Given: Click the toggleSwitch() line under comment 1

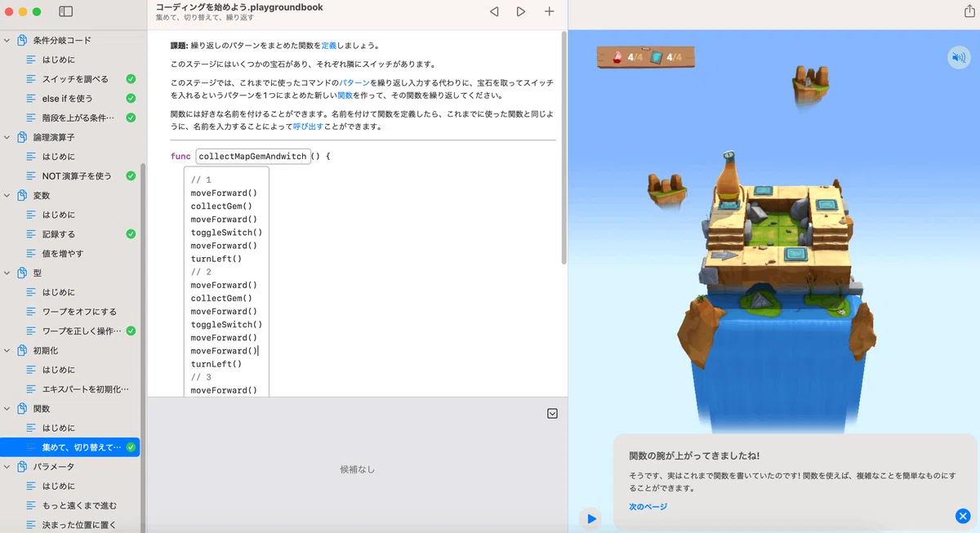Looking at the screenshot, I should click(x=226, y=233).
